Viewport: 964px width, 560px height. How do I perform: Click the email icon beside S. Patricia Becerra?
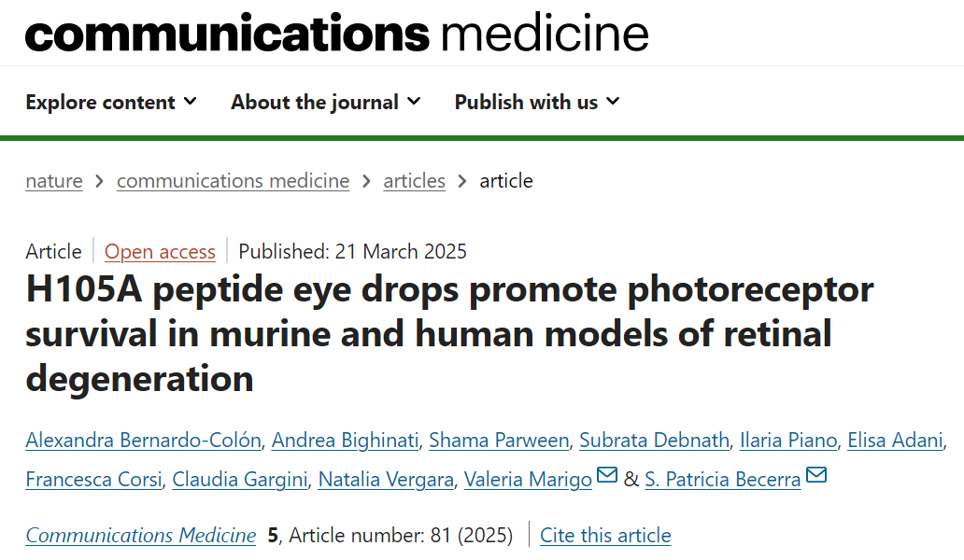[815, 477]
